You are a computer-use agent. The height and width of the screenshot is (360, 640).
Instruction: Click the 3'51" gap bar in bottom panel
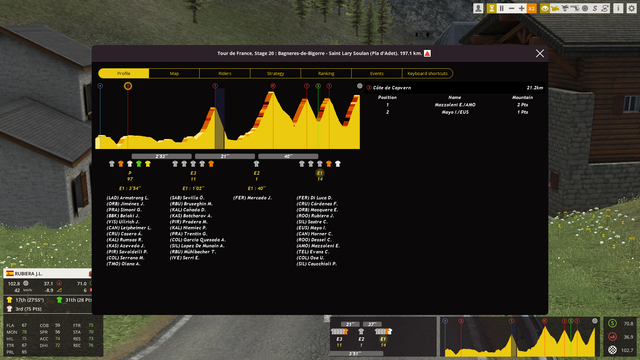(x=356, y=353)
